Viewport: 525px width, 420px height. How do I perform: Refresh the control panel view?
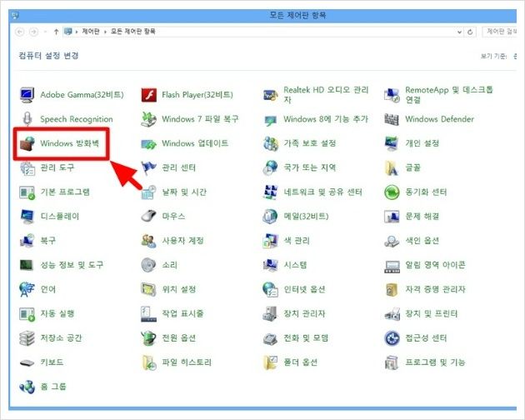coord(470,32)
